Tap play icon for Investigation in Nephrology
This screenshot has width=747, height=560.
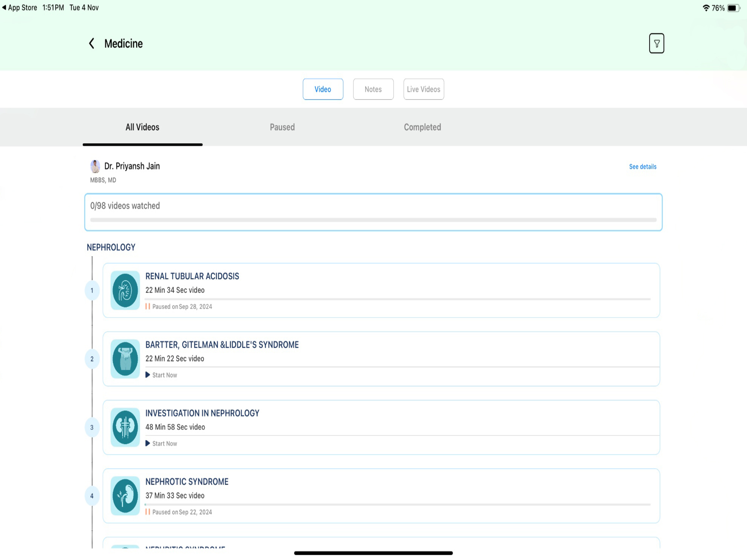(x=148, y=443)
